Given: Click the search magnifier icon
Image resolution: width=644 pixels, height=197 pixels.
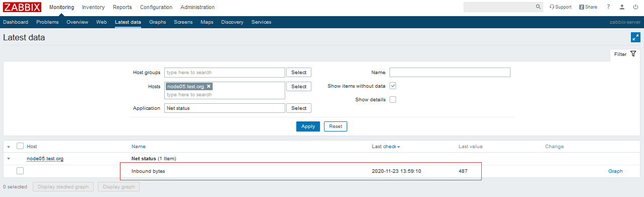Looking at the screenshot, I should 538,7.
